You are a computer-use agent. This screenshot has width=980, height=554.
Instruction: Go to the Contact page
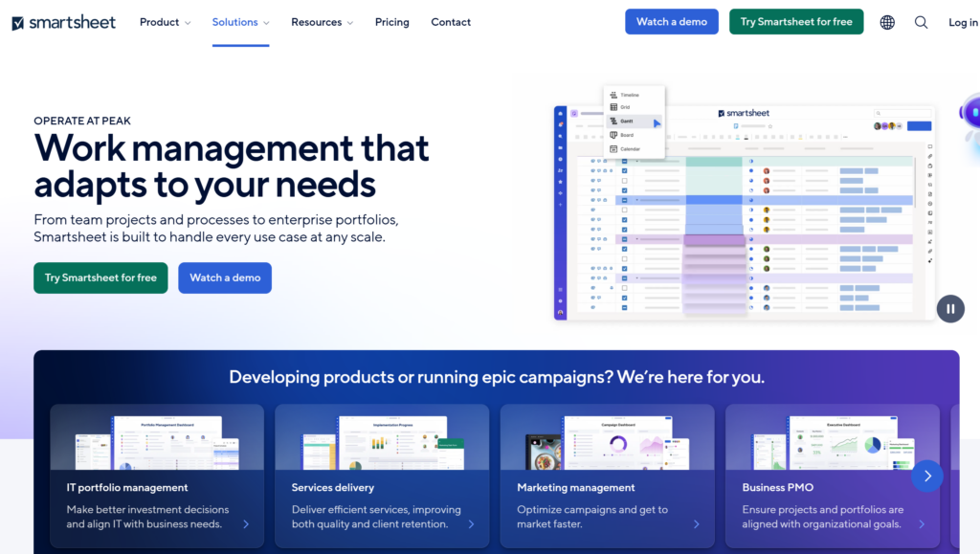451,22
